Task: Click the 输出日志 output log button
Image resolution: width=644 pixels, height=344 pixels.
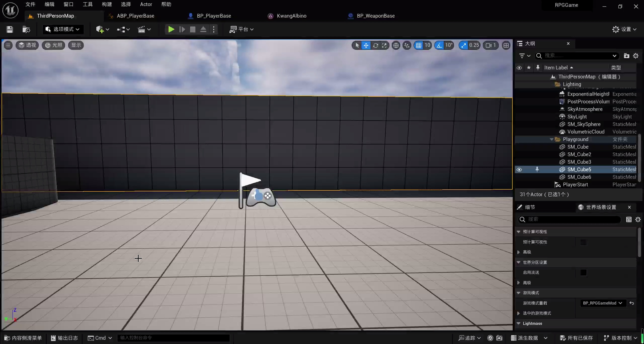Action: [x=64, y=338]
